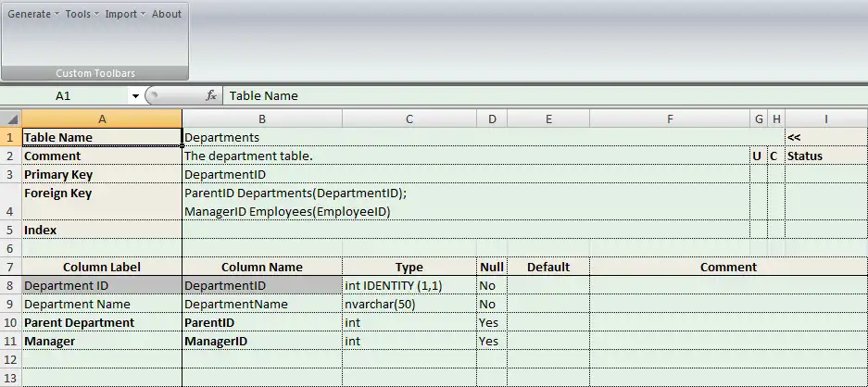Click the 'Comment' label in row 2
Screen dimensions: 868x387
point(102,156)
